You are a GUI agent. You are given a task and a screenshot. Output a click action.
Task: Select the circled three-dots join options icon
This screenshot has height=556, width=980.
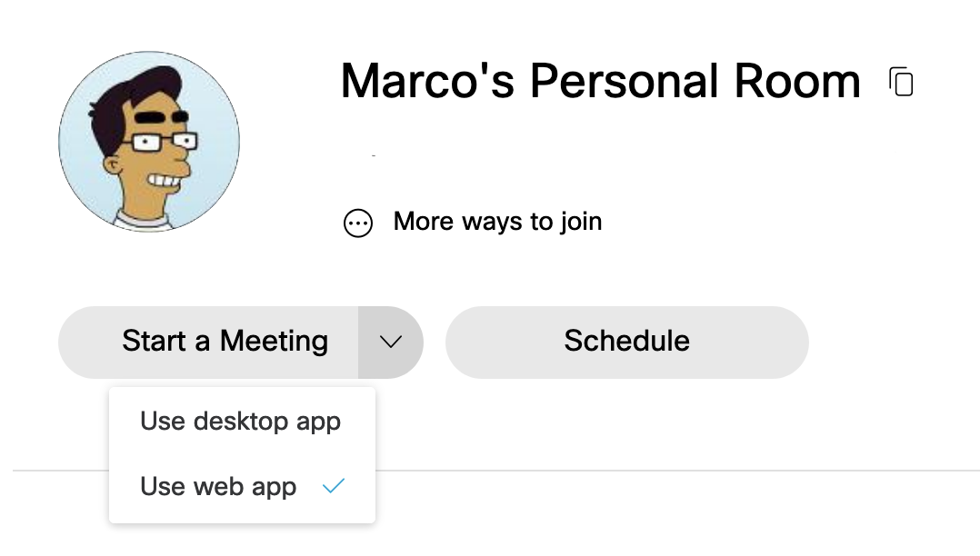358,223
